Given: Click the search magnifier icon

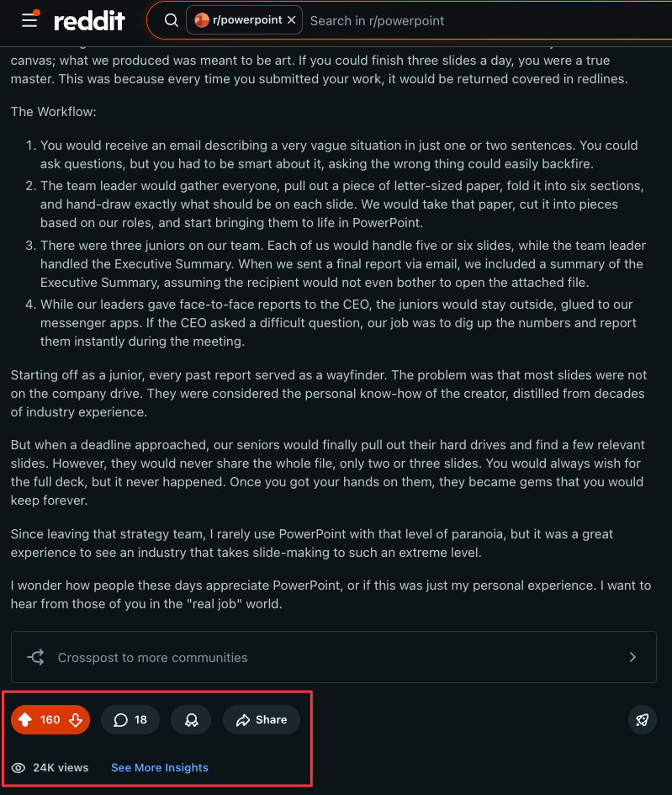Looking at the screenshot, I should [x=172, y=20].
